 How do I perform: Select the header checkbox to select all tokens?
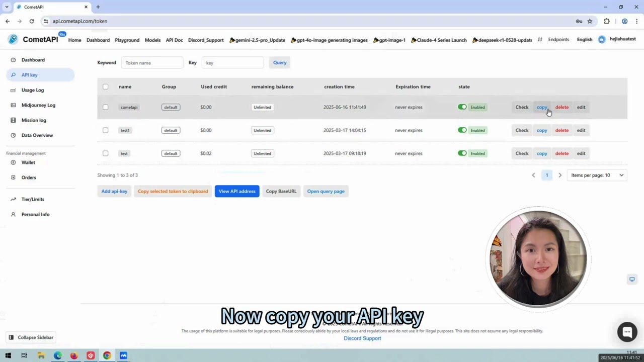pos(105,86)
